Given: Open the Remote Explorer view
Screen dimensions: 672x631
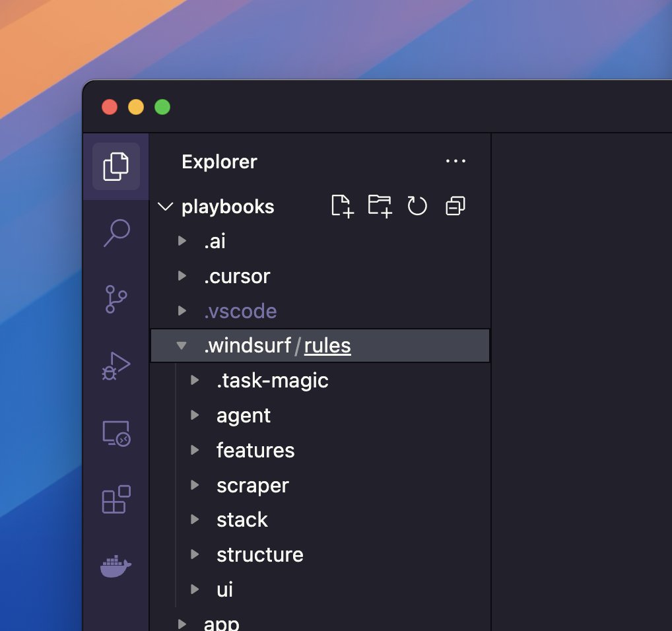Looking at the screenshot, I should pyautogui.click(x=117, y=434).
